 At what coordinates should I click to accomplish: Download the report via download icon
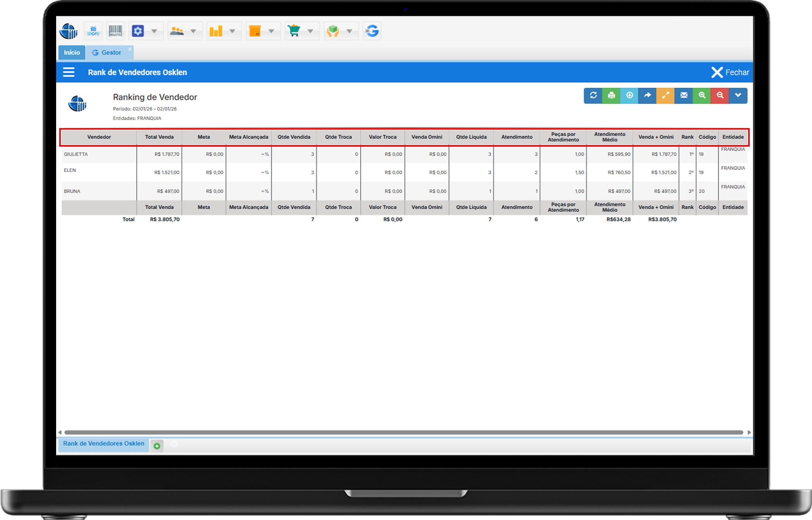pos(629,95)
